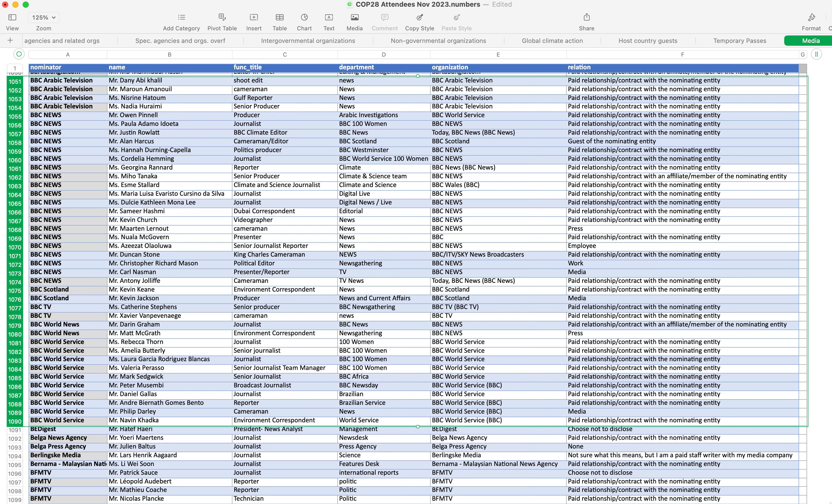Open the View sidebar menu icon
The width and height of the screenshot is (832, 504).
pos(12,17)
